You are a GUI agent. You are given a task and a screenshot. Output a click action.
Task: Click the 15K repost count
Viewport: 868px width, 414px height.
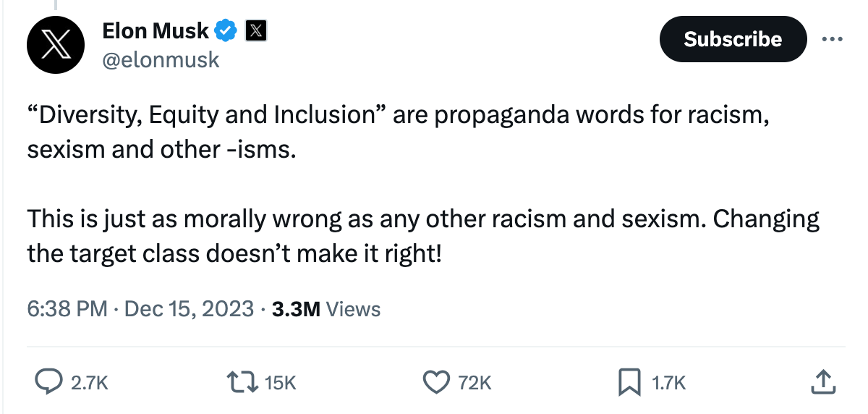281,383
